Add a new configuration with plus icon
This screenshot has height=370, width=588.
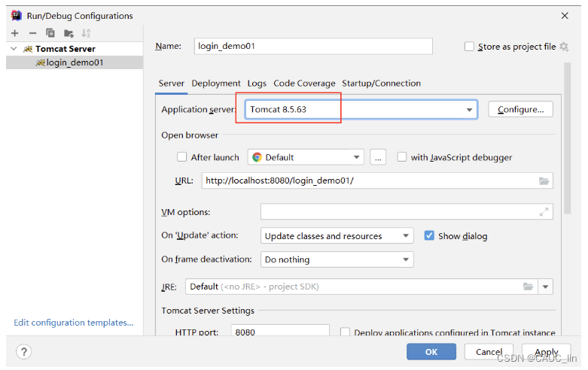[x=14, y=33]
